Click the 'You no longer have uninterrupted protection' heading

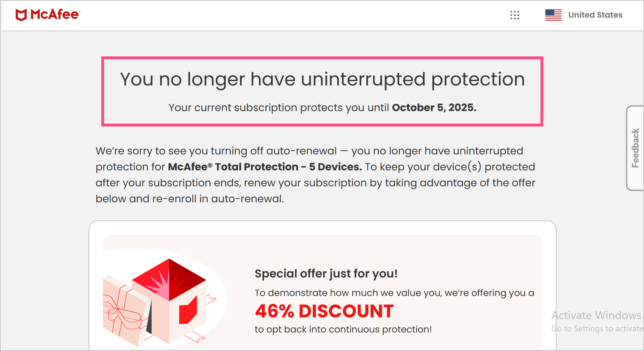pos(322,79)
